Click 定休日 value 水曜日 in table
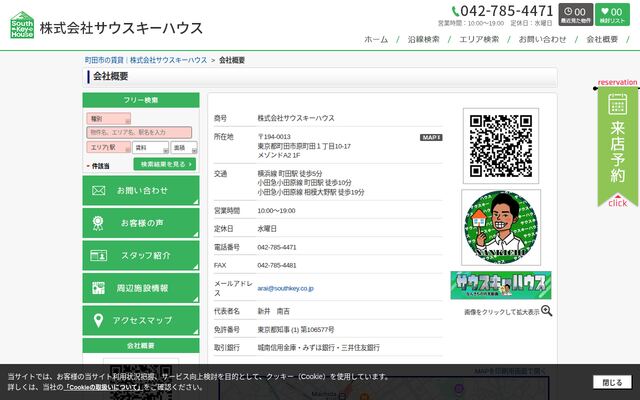The width and height of the screenshot is (640, 400). coord(267,229)
